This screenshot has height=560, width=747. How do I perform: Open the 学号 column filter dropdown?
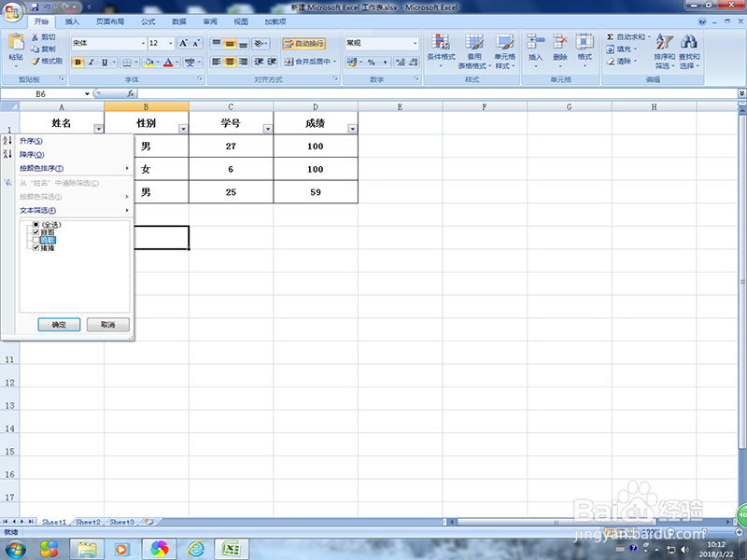268,129
